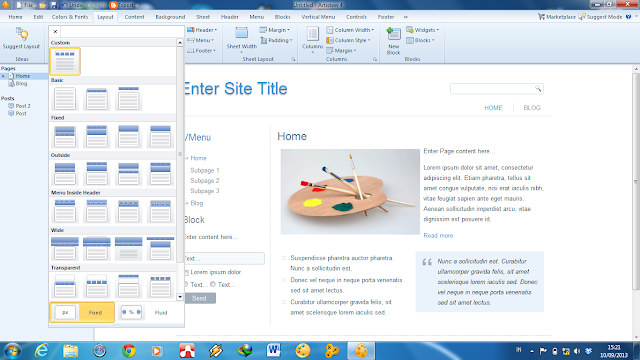Open the Marketplace cart icon

pos(541,17)
